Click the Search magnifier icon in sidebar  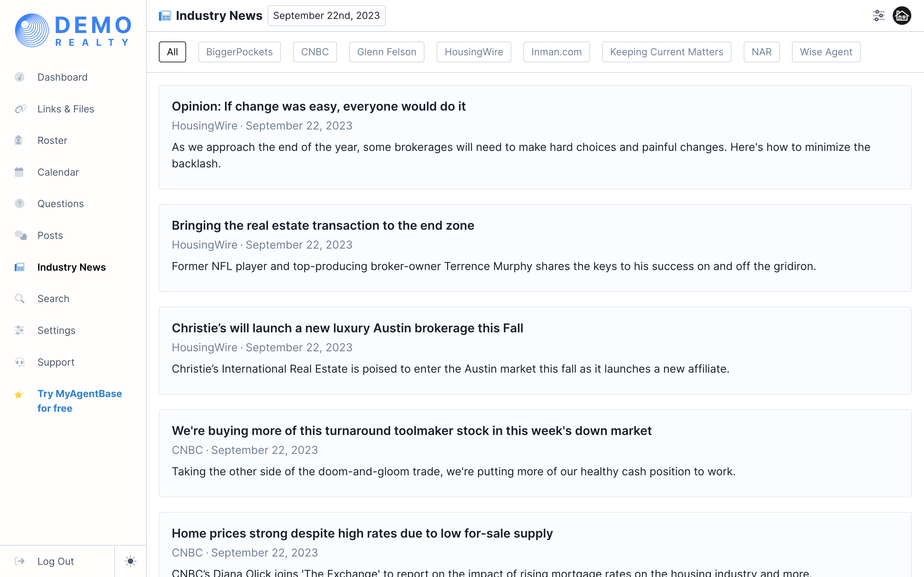pyautogui.click(x=20, y=299)
